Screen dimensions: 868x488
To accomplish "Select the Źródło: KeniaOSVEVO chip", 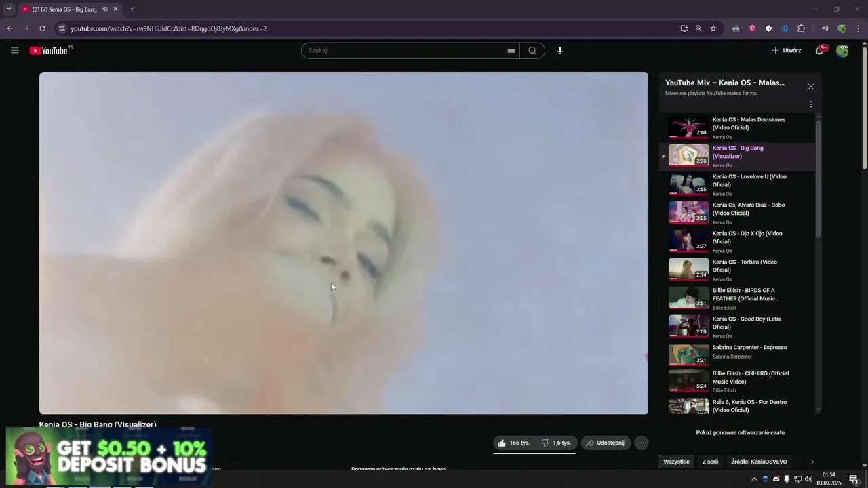I will (x=759, y=462).
